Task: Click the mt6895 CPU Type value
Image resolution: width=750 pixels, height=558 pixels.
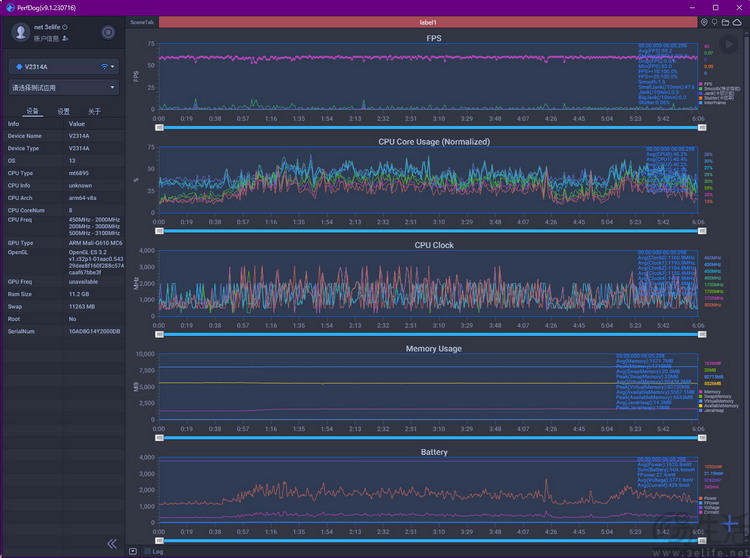Action: tap(78, 173)
